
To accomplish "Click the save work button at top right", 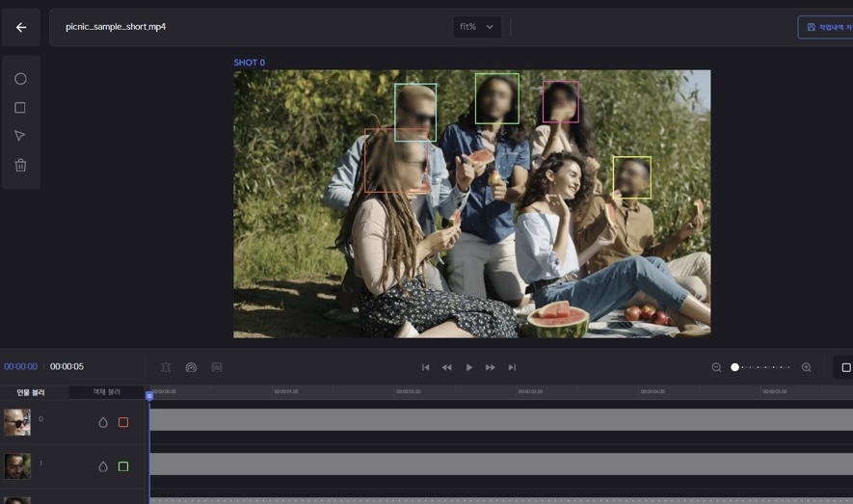I will click(x=826, y=27).
